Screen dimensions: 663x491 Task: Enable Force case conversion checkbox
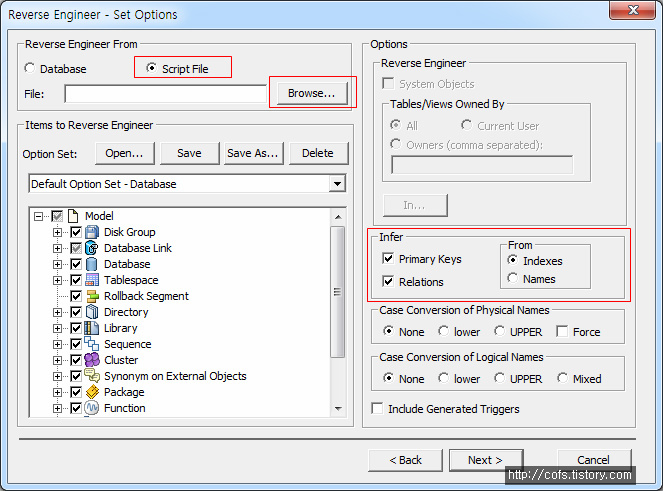click(x=562, y=331)
